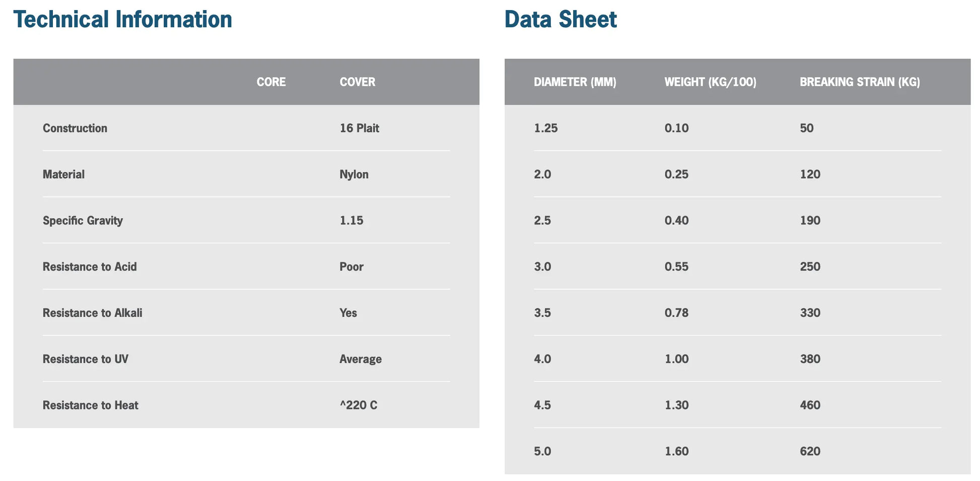Click the WEIGHT (KG/100) column header
The height and width of the screenshot is (481, 980).
pyautogui.click(x=710, y=82)
